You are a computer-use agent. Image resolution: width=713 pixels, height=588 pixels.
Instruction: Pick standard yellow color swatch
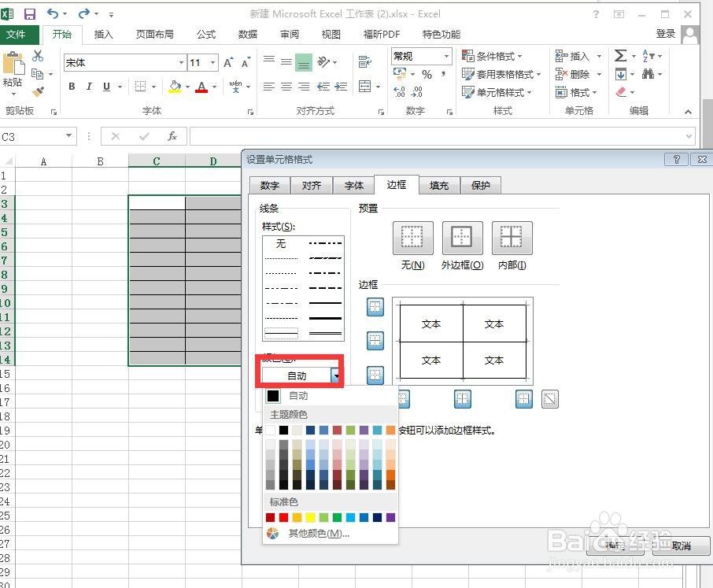coord(311,517)
